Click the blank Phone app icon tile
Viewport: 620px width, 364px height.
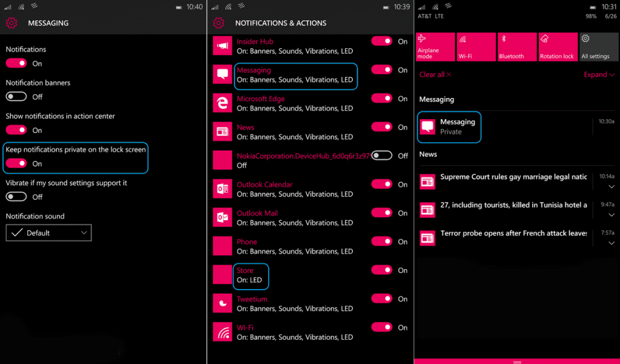222,246
